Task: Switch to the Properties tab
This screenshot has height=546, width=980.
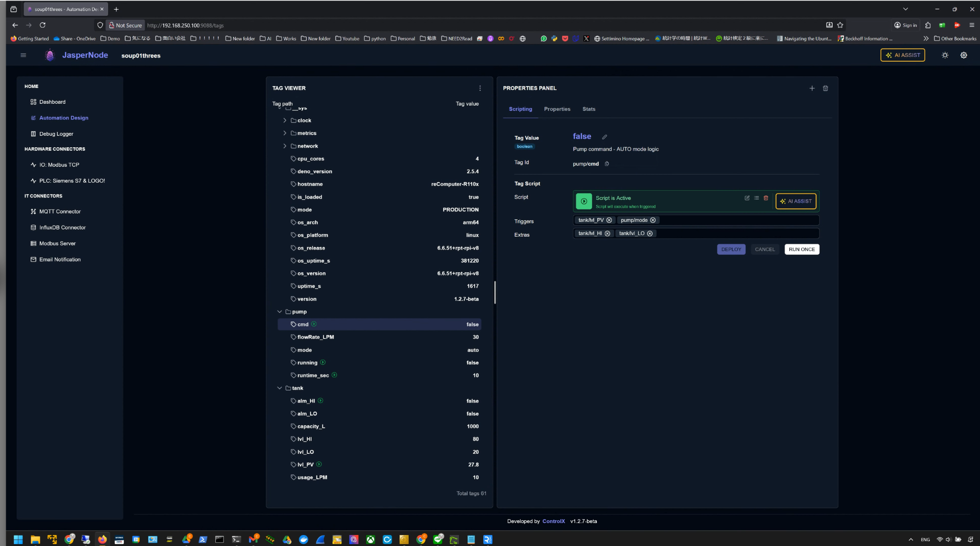Action: click(x=557, y=109)
